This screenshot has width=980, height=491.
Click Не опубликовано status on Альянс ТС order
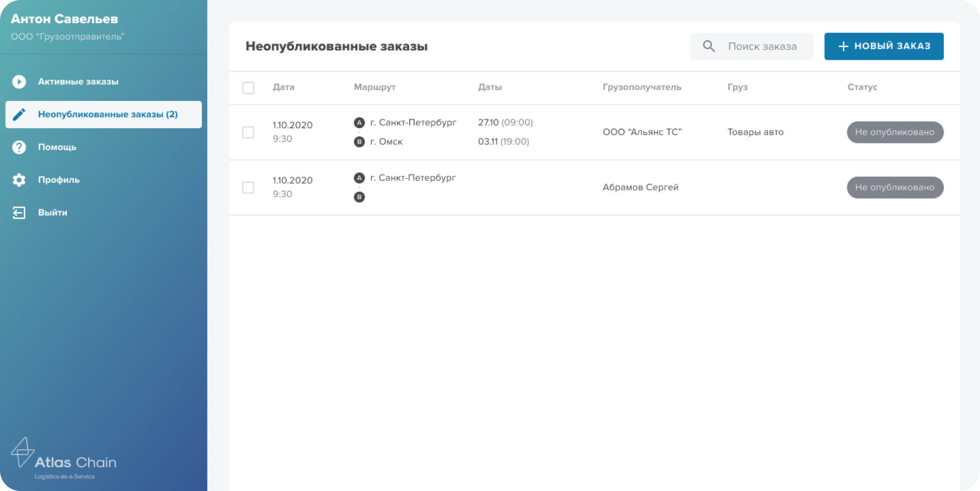coord(895,132)
